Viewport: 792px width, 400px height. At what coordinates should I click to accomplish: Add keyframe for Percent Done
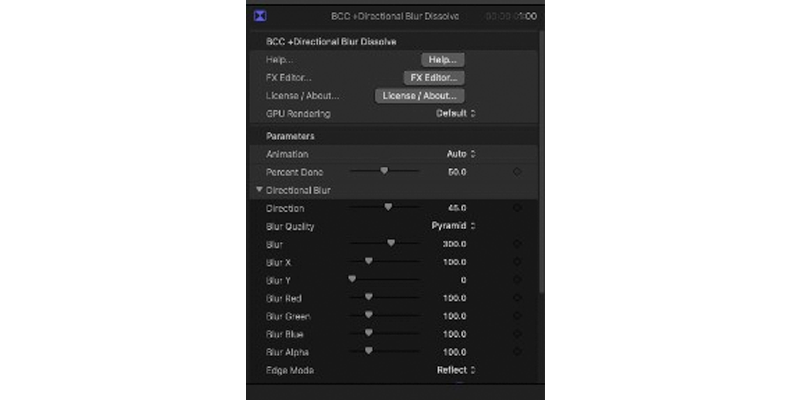pyautogui.click(x=517, y=172)
